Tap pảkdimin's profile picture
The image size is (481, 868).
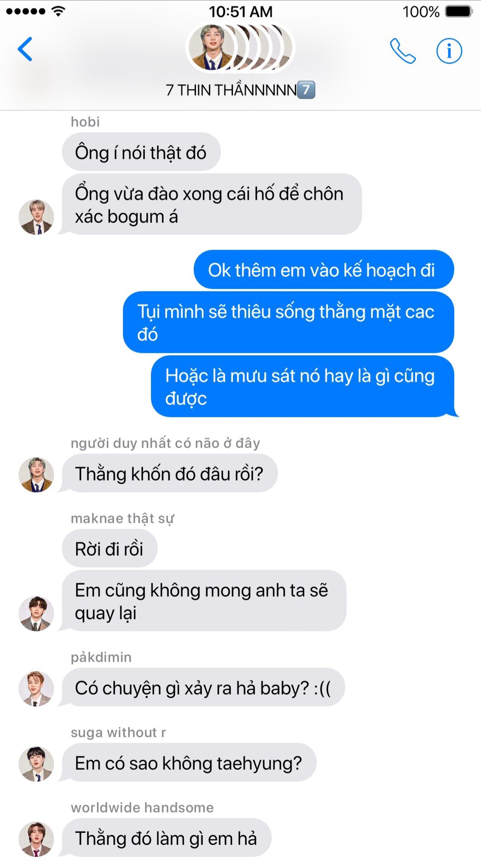tap(36, 689)
